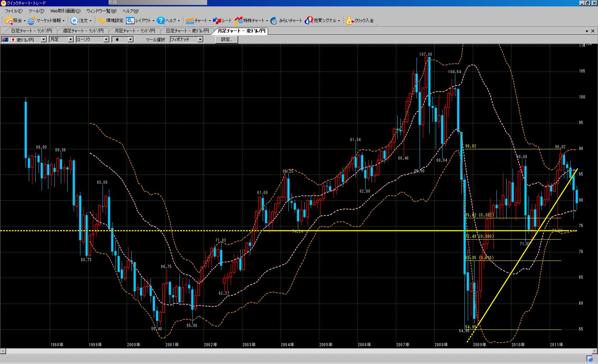Open the 月足 timeframe dropdown
598x364 pixels.
point(70,39)
